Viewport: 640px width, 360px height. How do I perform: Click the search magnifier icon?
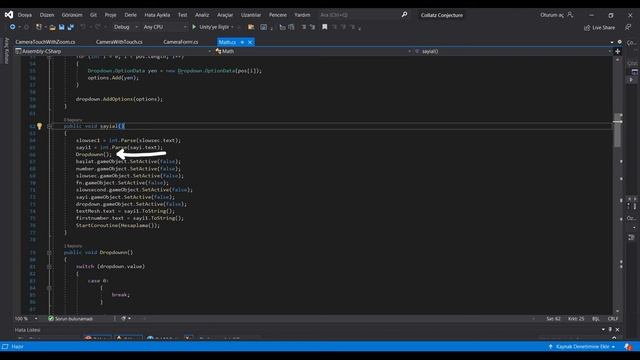click(x=404, y=15)
